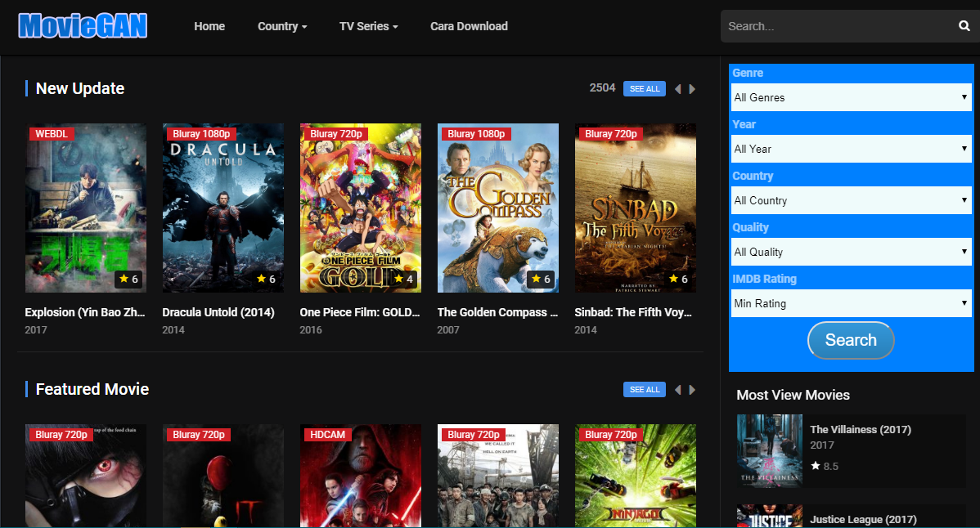Click next arrow in Featured Movie
Image resolution: width=980 pixels, height=528 pixels.
(x=692, y=389)
